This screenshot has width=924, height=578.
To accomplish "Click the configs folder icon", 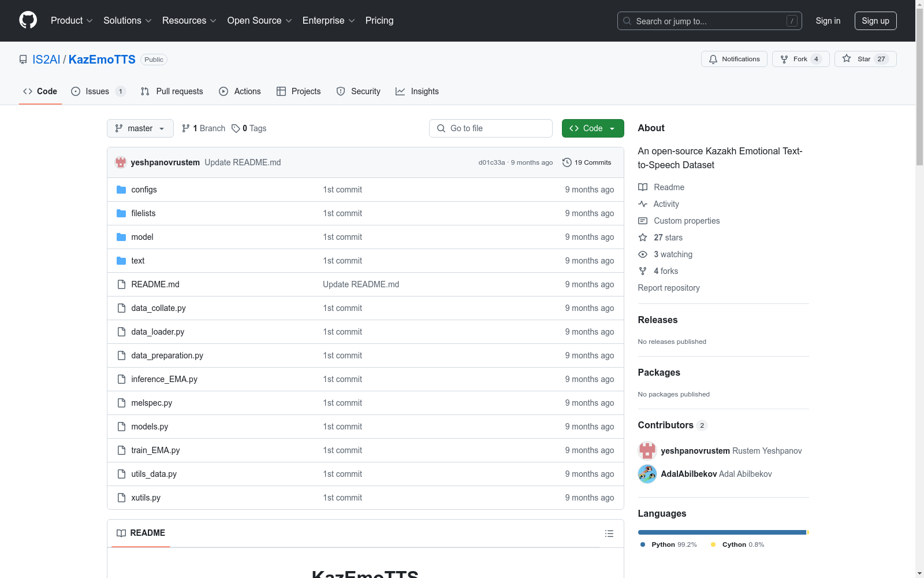I will [121, 190].
